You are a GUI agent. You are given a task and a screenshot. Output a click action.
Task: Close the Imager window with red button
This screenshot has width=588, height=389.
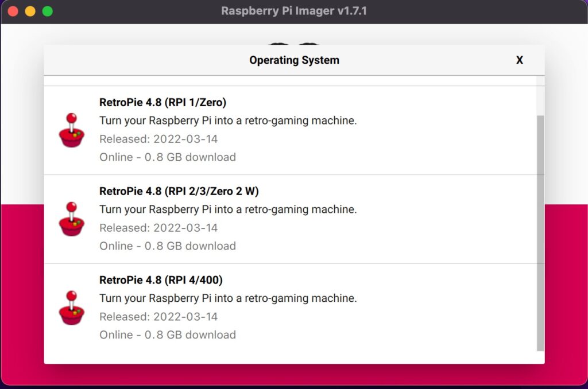[13, 11]
